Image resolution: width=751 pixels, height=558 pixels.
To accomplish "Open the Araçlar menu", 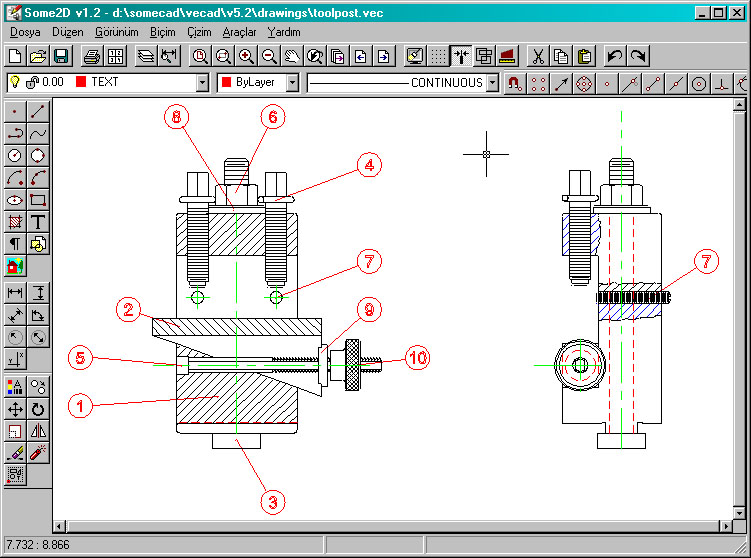I will (x=239, y=32).
